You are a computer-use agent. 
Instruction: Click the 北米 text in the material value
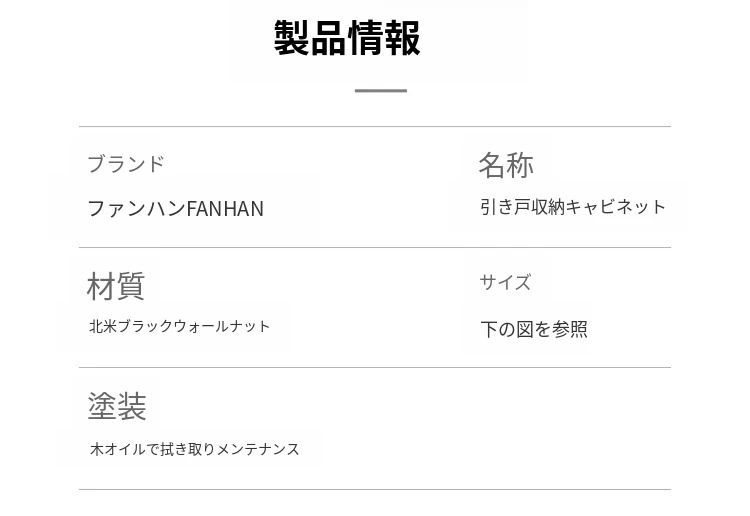[x=103, y=327]
